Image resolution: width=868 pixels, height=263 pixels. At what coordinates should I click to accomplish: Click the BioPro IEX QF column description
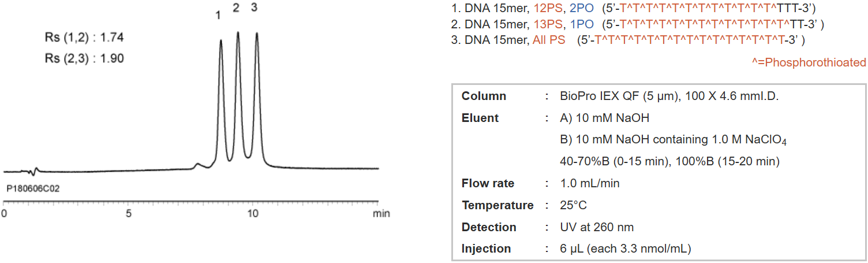669,97
